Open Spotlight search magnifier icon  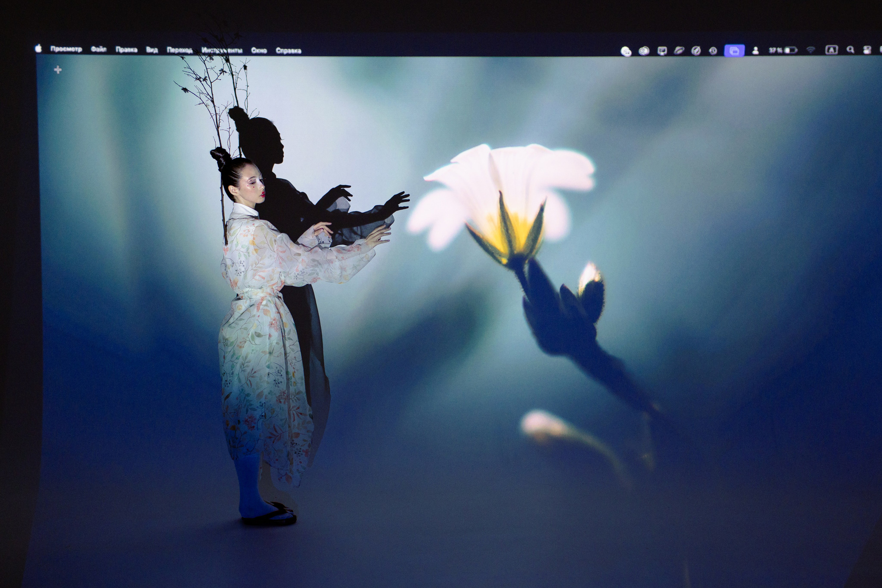coord(850,50)
